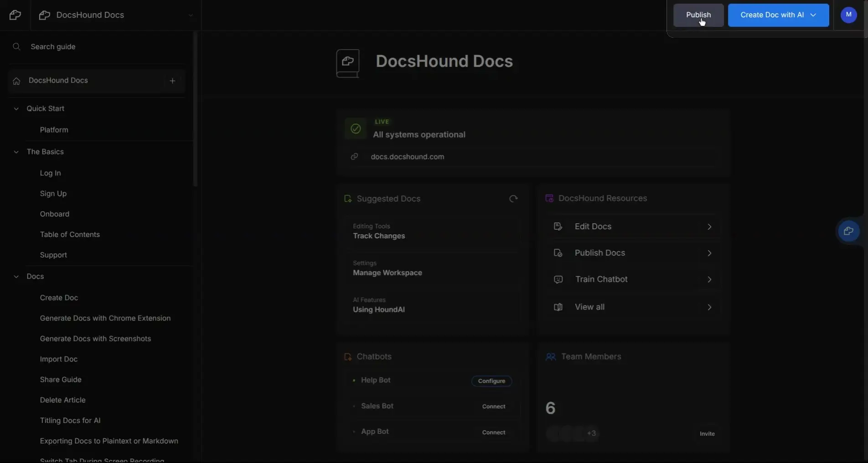This screenshot has height=463, width=868.
Task: Add a new item with the plus icon
Action: [172, 81]
